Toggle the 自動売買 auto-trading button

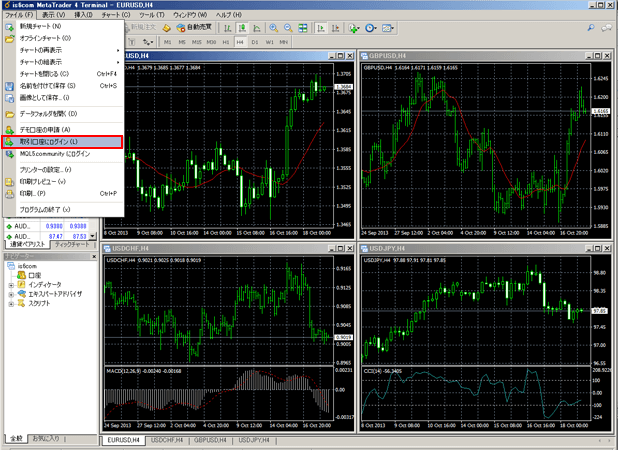coord(194,28)
